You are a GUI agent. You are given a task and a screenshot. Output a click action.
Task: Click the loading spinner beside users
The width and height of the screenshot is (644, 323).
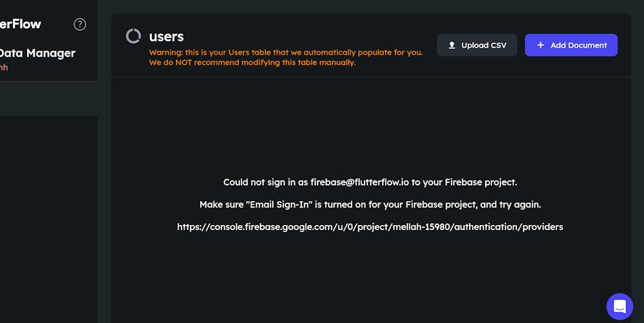pos(133,37)
